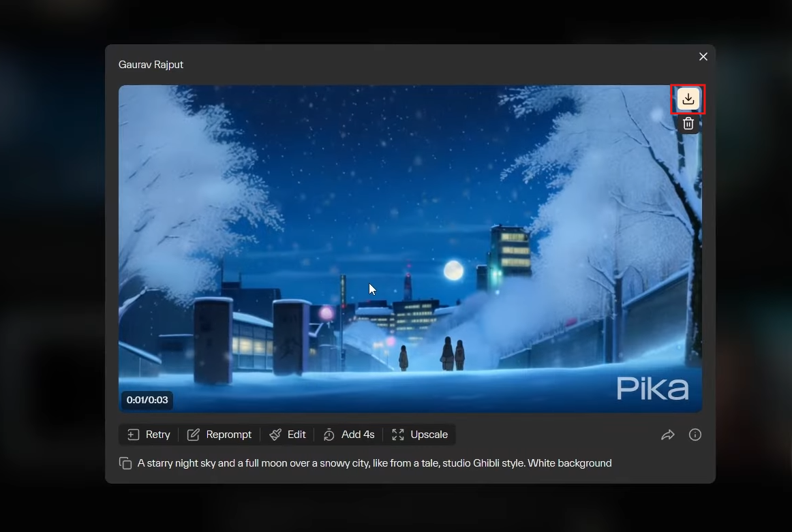
Task: Close the video preview dialog
Action: point(703,57)
